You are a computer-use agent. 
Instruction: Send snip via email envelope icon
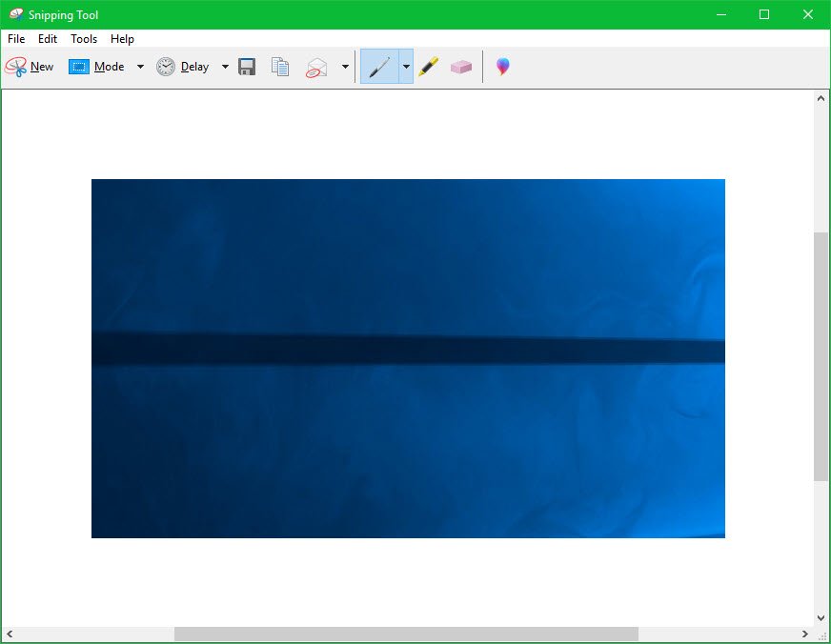pyautogui.click(x=316, y=67)
